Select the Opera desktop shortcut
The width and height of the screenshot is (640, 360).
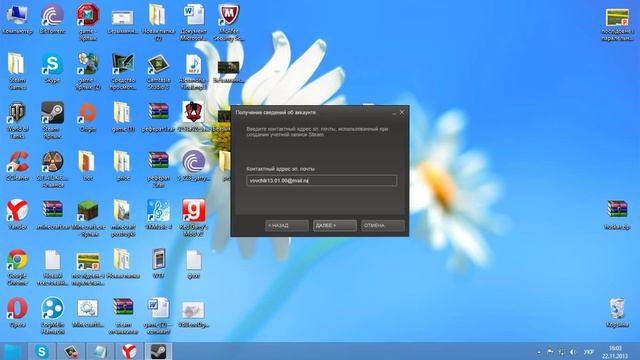click(17, 313)
